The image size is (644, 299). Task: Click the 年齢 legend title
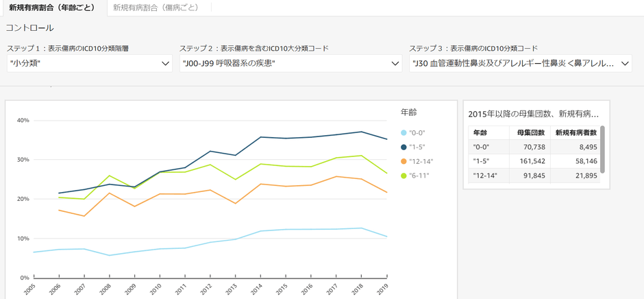pyautogui.click(x=408, y=112)
